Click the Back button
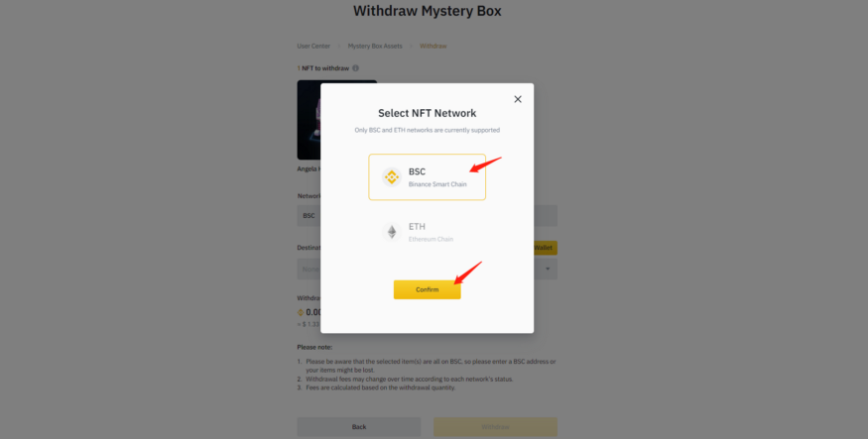 coord(359,427)
